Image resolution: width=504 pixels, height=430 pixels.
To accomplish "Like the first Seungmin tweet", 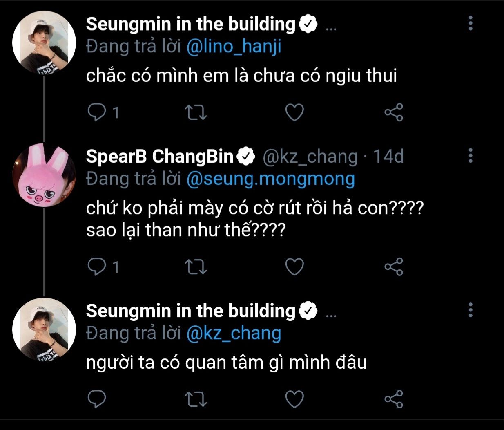I will click(294, 112).
